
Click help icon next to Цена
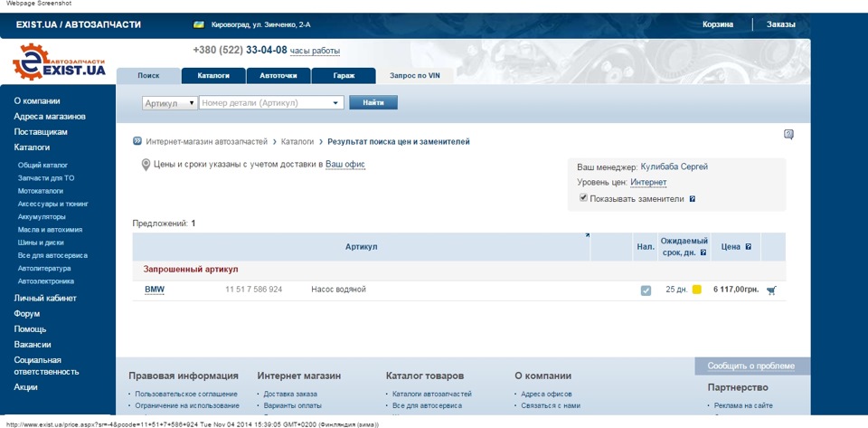click(749, 247)
